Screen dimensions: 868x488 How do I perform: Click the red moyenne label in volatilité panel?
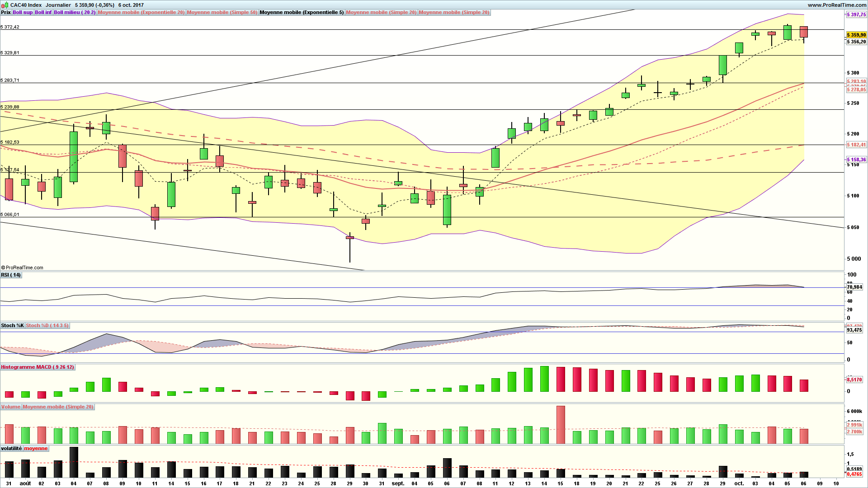click(x=36, y=449)
